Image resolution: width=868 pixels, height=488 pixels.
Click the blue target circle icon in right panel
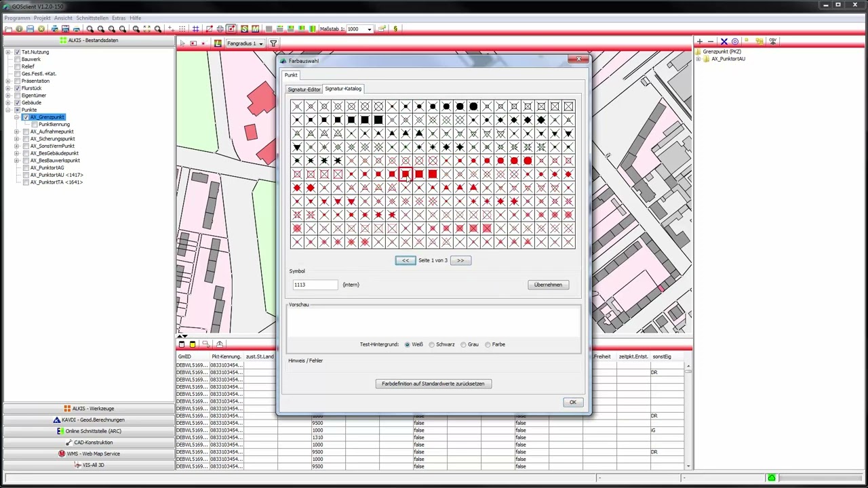(x=734, y=41)
